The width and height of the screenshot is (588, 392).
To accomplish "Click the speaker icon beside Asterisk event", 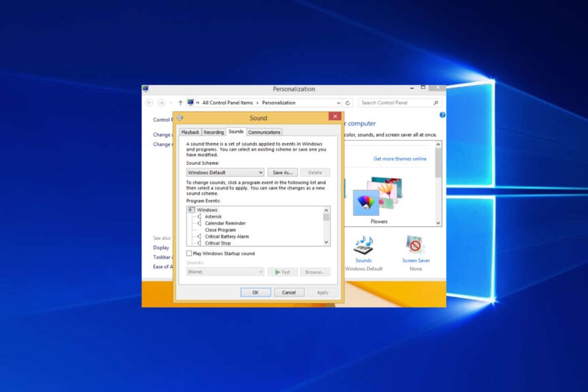I will (198, 217).
